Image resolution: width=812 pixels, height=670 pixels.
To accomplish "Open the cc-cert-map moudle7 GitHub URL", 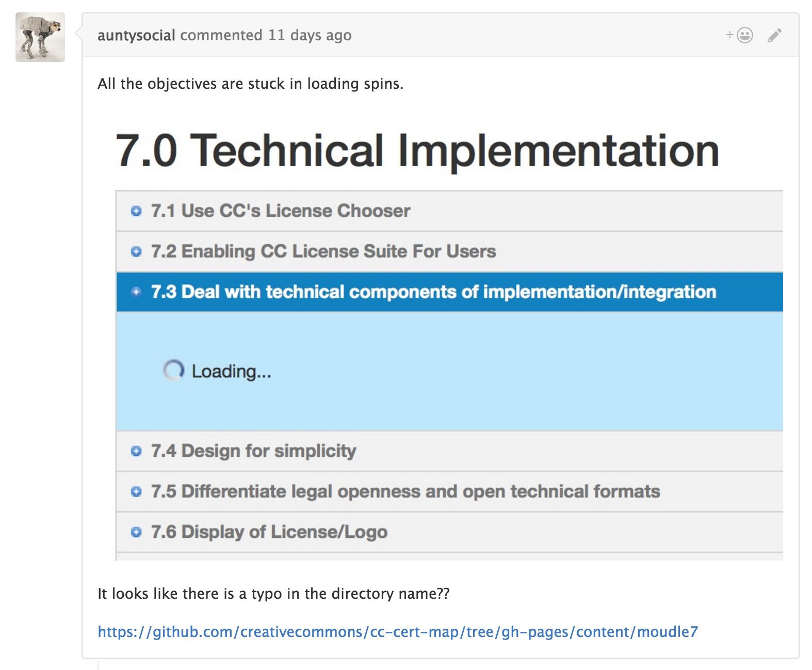I will (x=397, y=632).
